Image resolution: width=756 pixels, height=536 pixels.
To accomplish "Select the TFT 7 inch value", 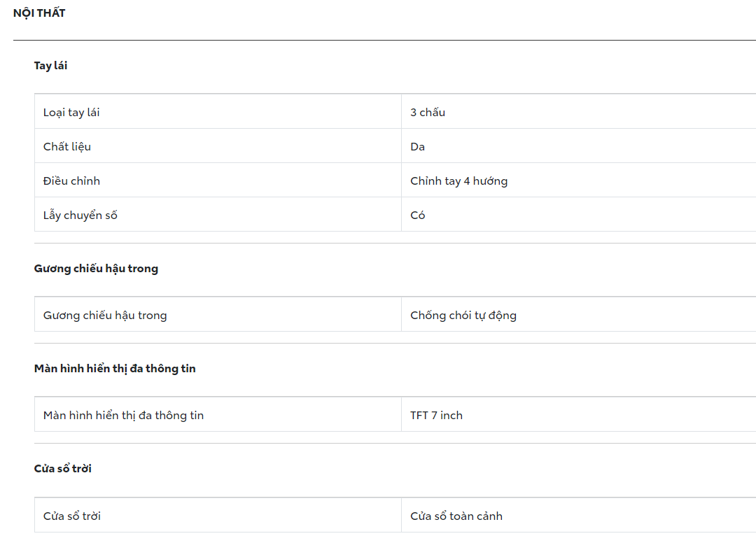I will click(436, 415).
